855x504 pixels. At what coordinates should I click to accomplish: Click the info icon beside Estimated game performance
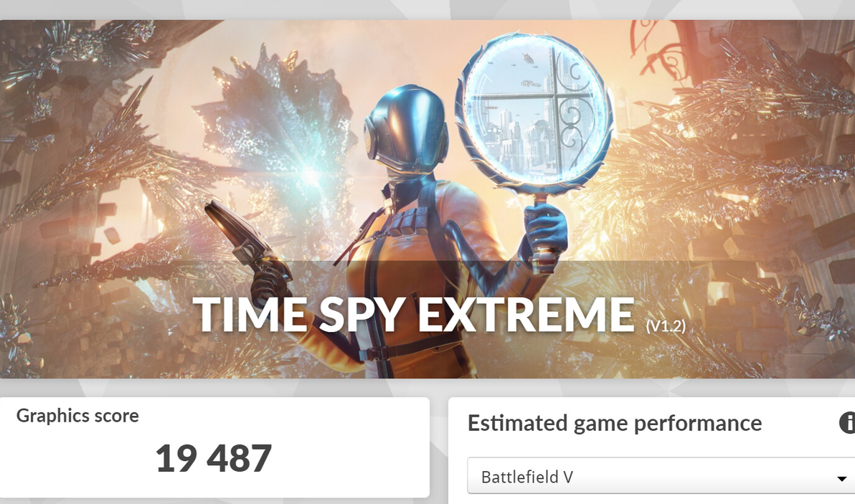pyautogui.click(x=848, y=423)
